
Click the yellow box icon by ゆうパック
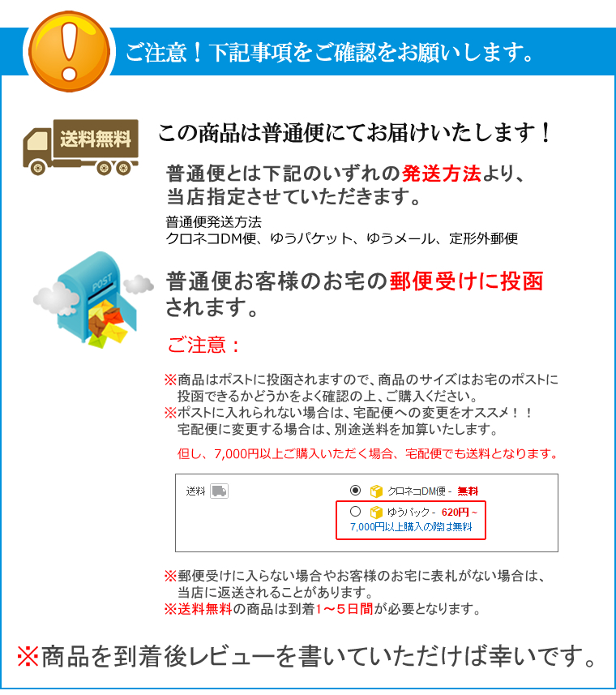376,513
